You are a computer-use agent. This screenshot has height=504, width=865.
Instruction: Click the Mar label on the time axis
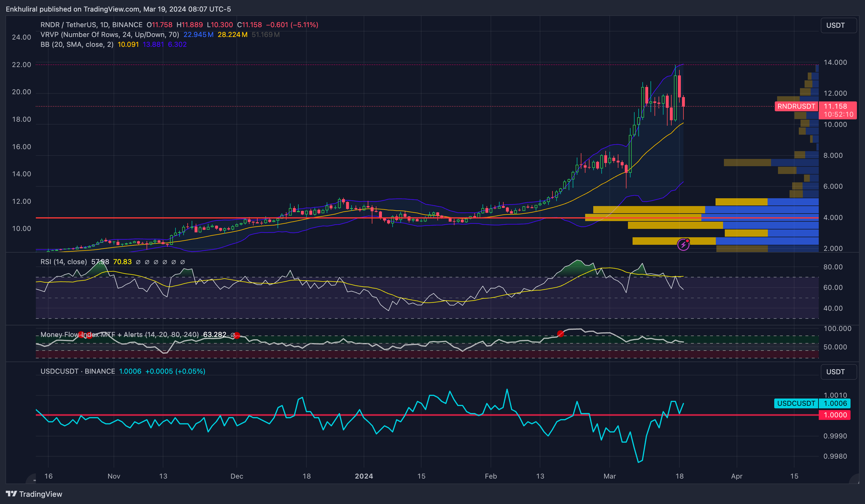pos(610,476)
